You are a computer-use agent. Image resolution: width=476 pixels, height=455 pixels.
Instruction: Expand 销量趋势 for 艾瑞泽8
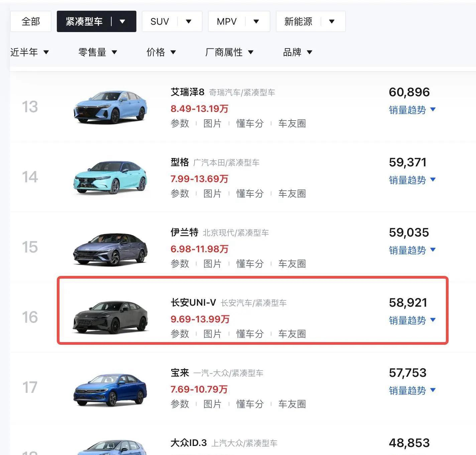(412, 110)
